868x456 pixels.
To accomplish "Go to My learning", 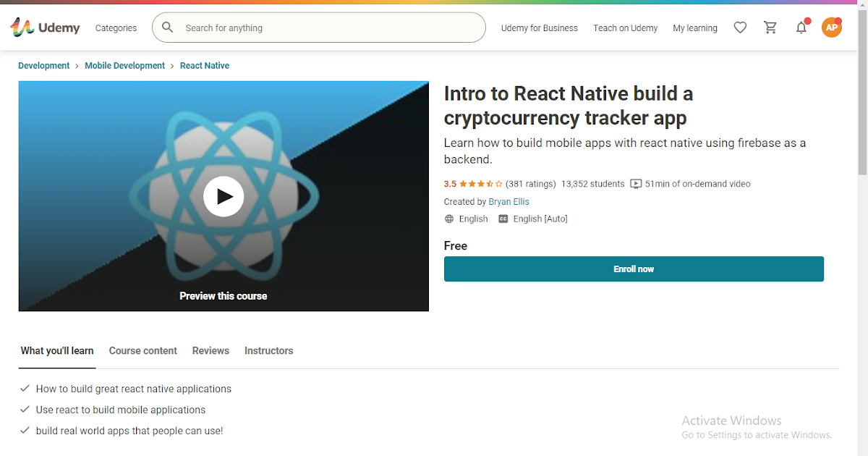I will 695,28.
